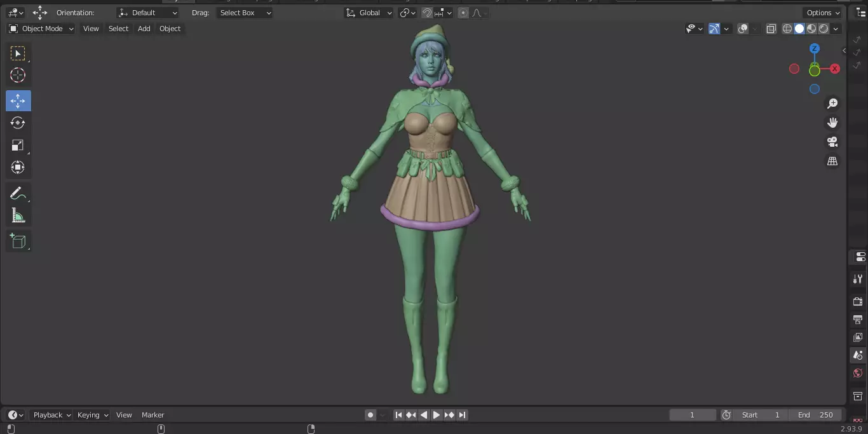Open the 3D viewport editor type dropdown
Image resolution: width=868 pixels, height=434 pixels.
point(16,13)
